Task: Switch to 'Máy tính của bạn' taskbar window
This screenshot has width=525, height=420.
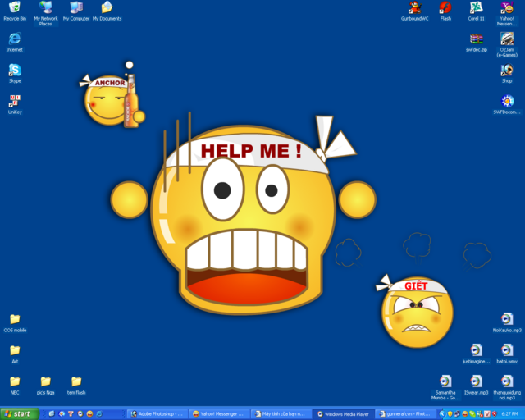Action: coord(281,414)
